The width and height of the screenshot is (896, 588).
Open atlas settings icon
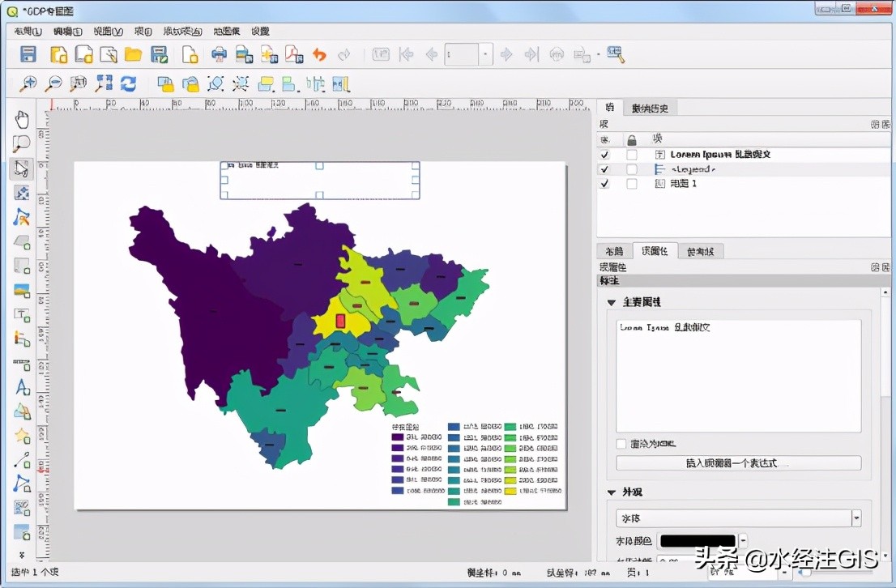(616, 54)
